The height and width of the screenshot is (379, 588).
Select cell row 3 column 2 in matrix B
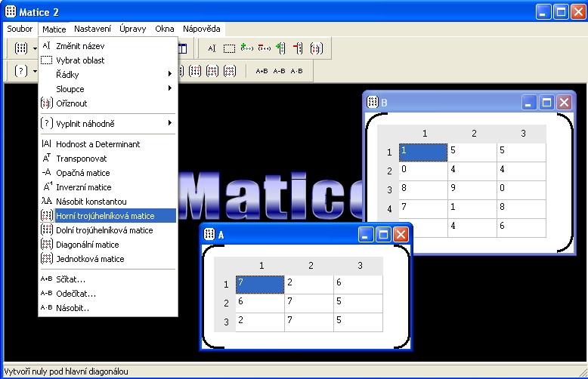tap(472, 190)
